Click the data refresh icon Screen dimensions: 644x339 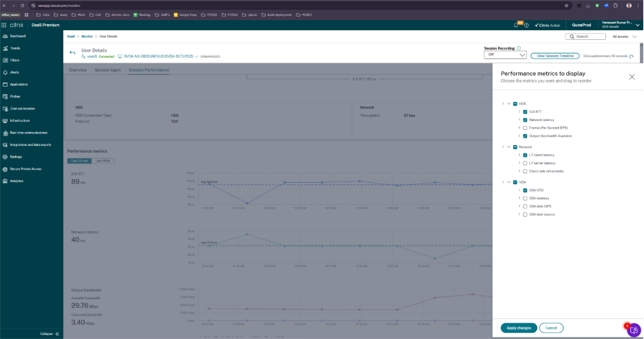631,56
